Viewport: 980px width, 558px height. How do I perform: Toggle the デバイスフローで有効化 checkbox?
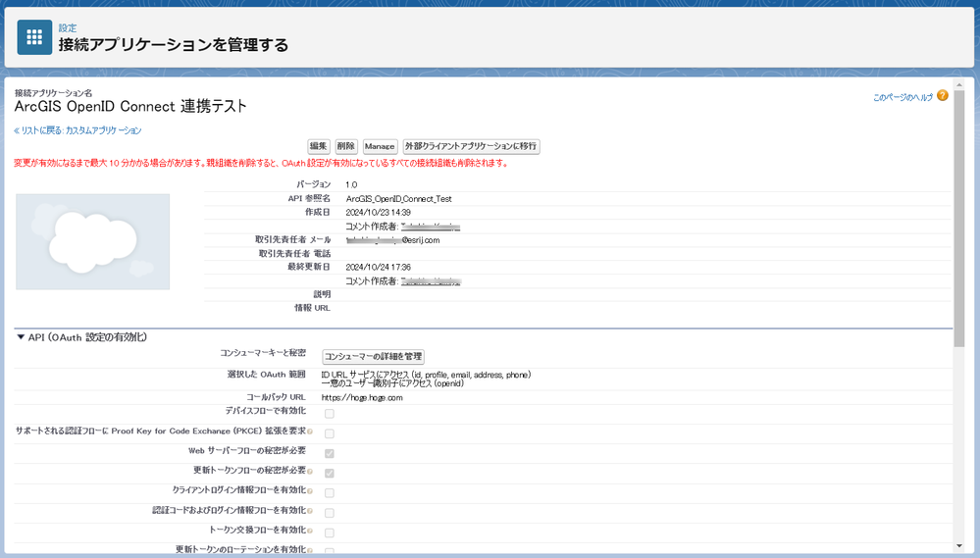pos(330,414)
